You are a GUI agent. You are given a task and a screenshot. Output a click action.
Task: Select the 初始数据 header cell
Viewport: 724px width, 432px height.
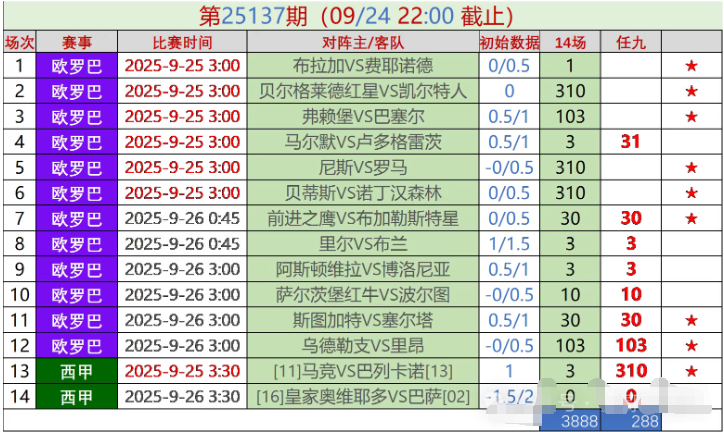(509, 42)
